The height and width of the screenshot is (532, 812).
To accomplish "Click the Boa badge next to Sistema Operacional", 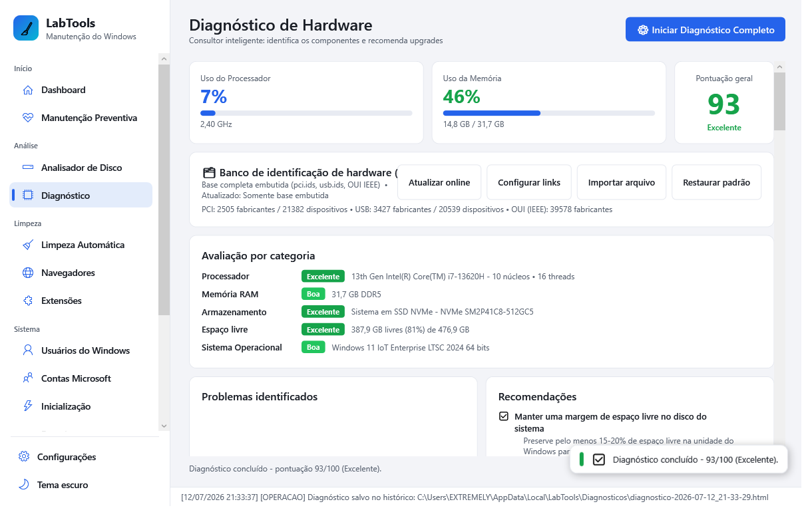I will pos(313,347).
